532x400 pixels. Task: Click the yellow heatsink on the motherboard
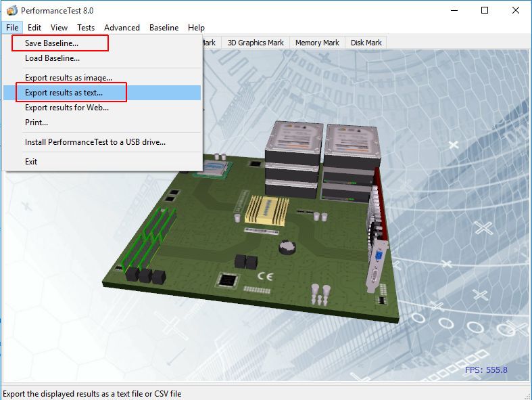267,210
